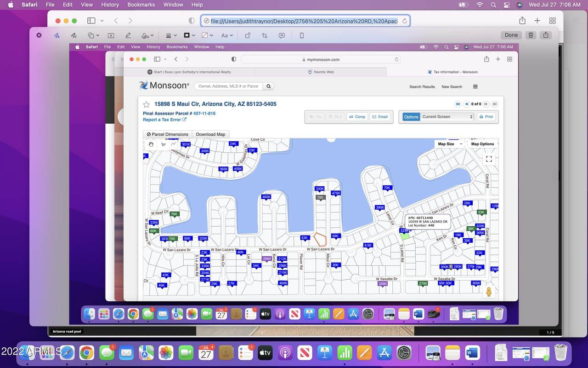Click the Print button on Monsoon
Viewport: 588px width, 368px height.
pyautogui.click(x=486, y=117)
